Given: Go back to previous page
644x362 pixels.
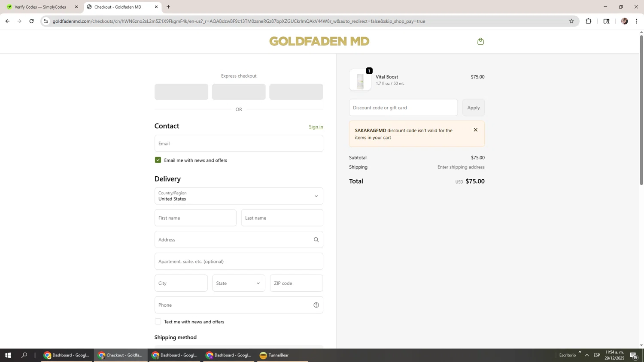Looking at the screenshot, I should 7,21.
